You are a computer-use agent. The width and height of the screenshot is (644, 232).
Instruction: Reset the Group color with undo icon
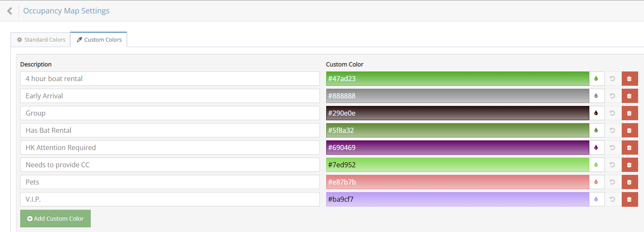(612, 113)
